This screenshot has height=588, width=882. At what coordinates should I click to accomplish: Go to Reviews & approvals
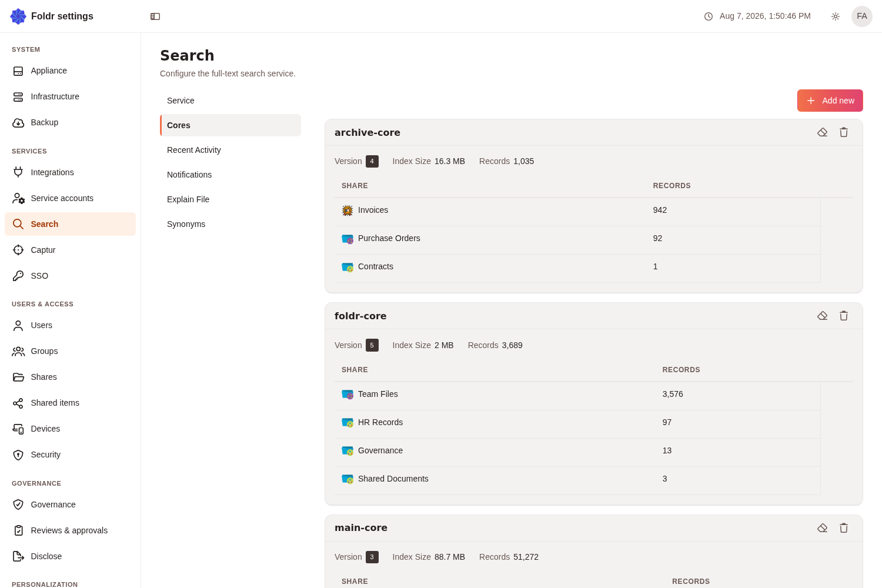(x=70, y=530)
